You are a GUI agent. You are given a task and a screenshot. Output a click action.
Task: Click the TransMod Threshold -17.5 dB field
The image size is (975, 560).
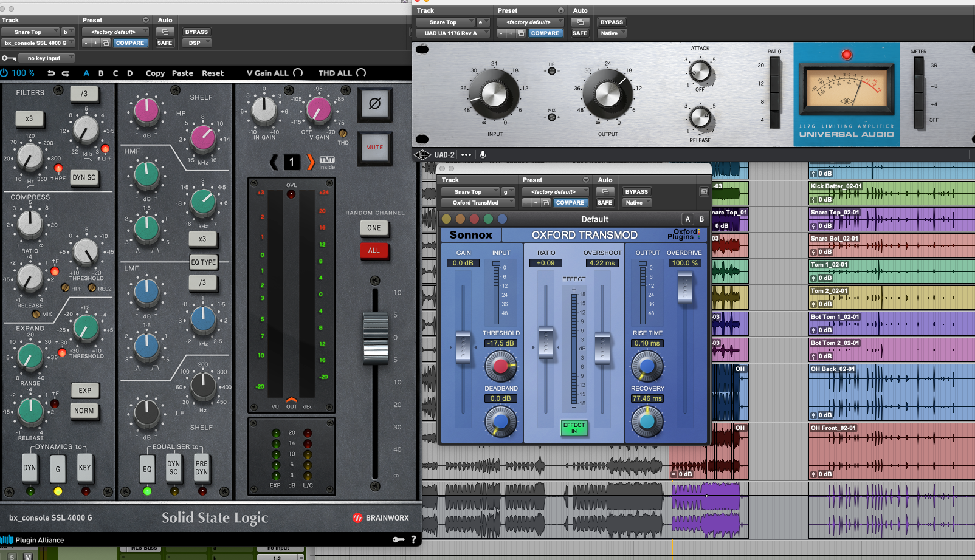click(500, 343)
